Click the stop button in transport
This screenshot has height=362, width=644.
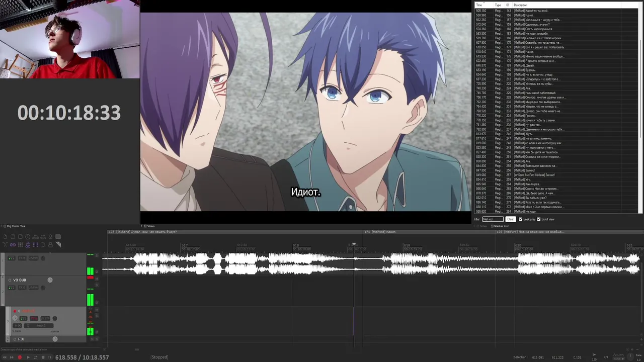pyautogui.click(x=43, y=357)
